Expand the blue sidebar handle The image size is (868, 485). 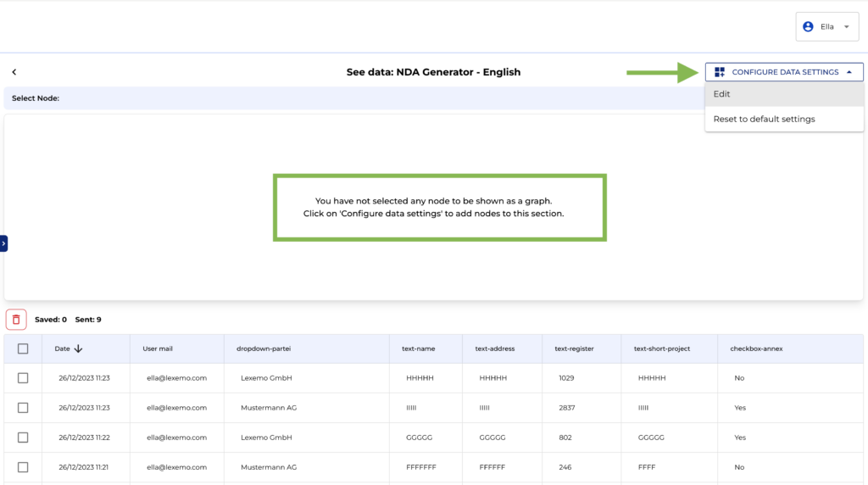click(3, 243)
